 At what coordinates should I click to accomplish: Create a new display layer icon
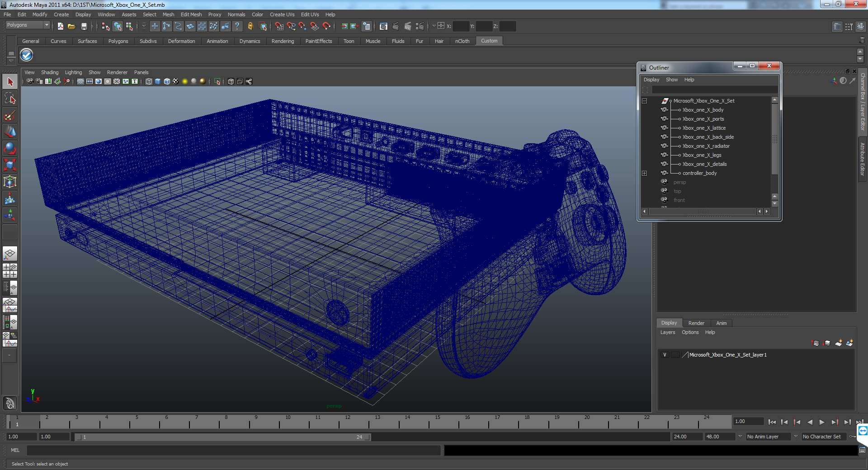click(x=838, y=343)
